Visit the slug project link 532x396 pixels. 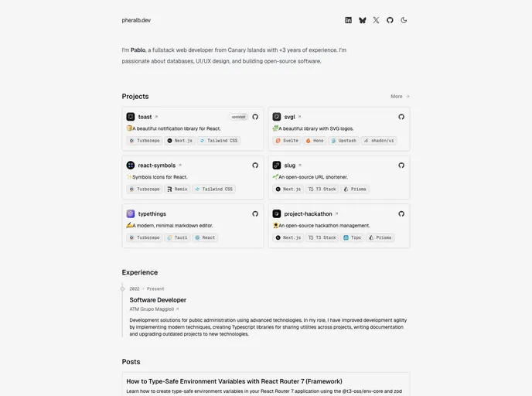(x=293, y=166)
